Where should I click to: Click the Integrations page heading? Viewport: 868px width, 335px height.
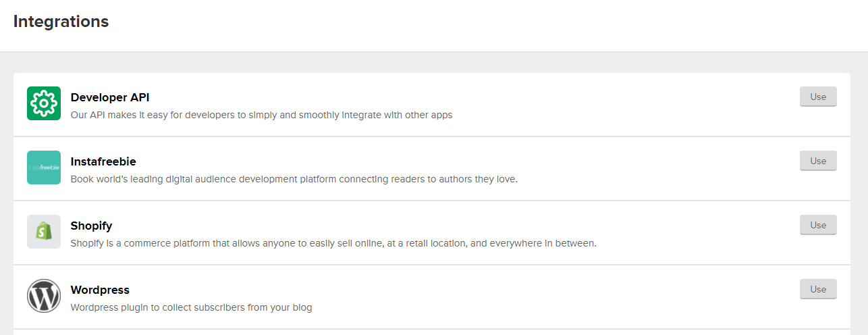point(61,22)
